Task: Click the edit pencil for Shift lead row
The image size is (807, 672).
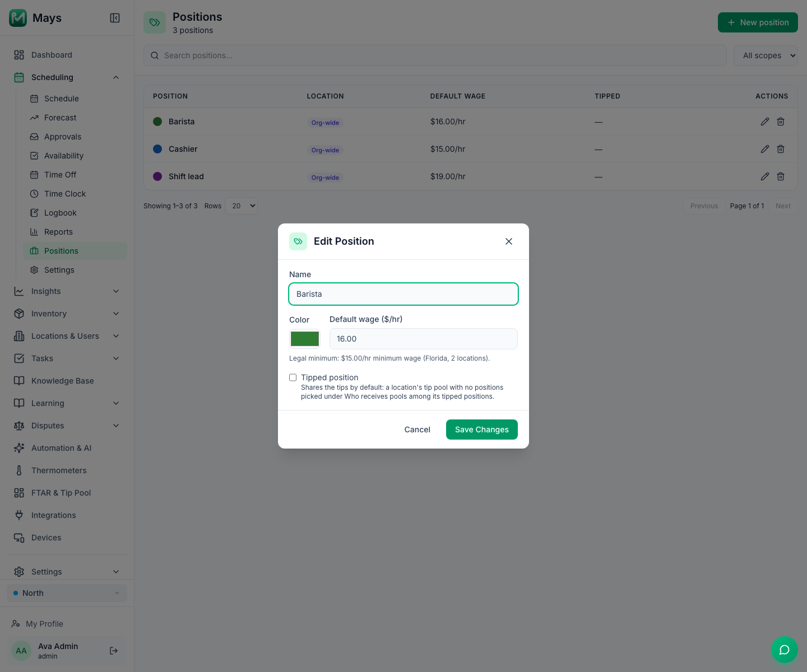Action: [x=765, y=176]
